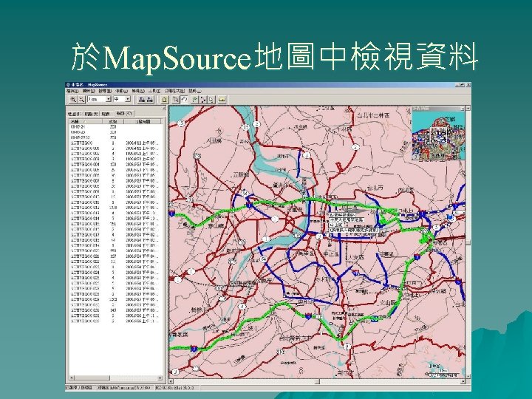532x399 pixels.
Task: Select the hand pan tool
Action: click(x=184, y=100)
